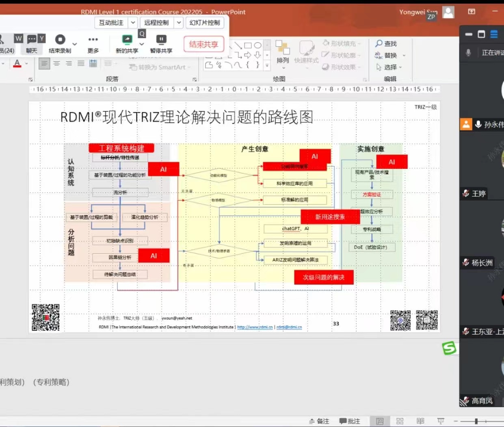Screen dimensions: 504x427
Task: Toggle the 批注 Comments pane
Action: 350,421
